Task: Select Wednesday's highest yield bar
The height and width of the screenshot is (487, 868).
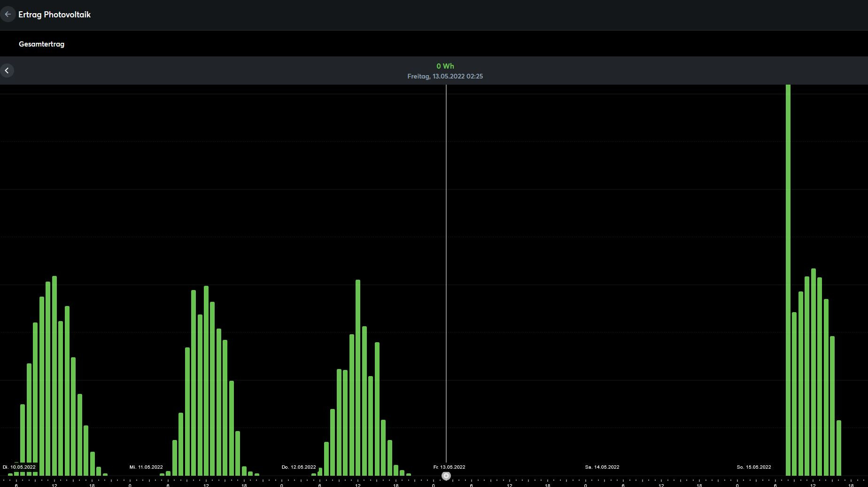Action: click(x=206, y=381)
